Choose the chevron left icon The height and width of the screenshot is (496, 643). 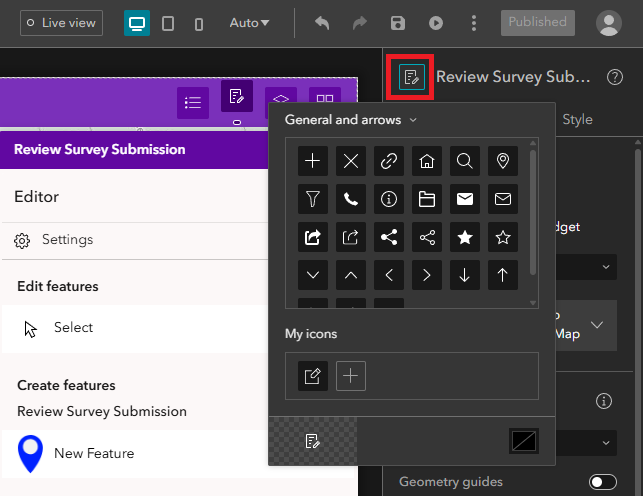coord(389,275)
